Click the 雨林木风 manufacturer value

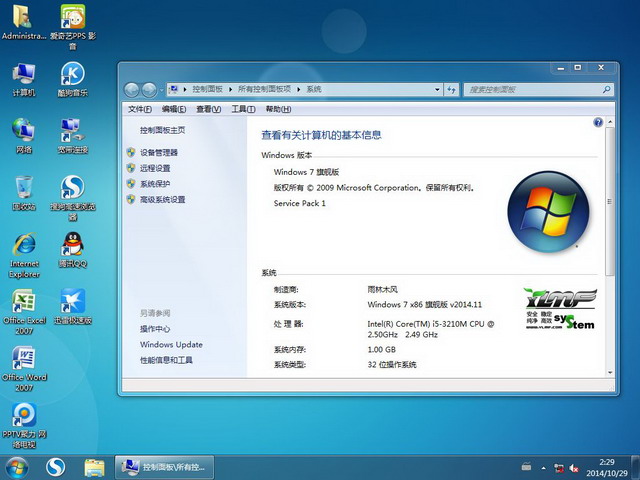(382, 289)
